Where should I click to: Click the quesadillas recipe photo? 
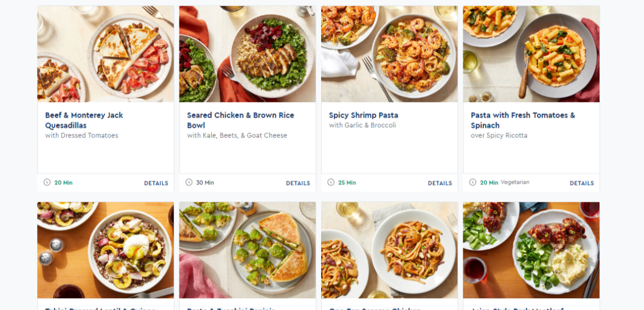coord(105,54)
